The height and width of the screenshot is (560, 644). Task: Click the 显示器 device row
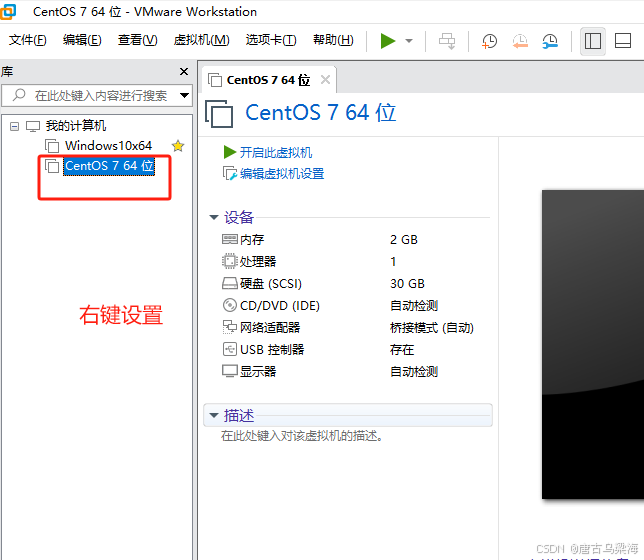coord(356,372)
